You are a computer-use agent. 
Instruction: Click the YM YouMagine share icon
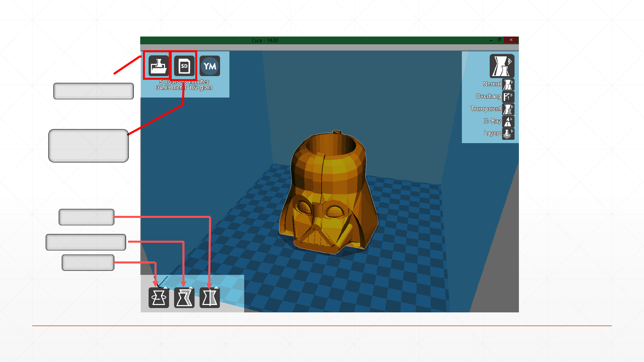point(210,66)
